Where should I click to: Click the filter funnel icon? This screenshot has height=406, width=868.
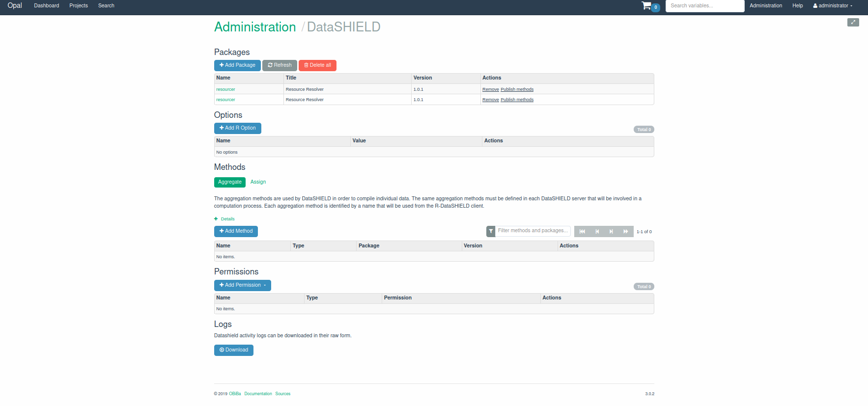491,231
